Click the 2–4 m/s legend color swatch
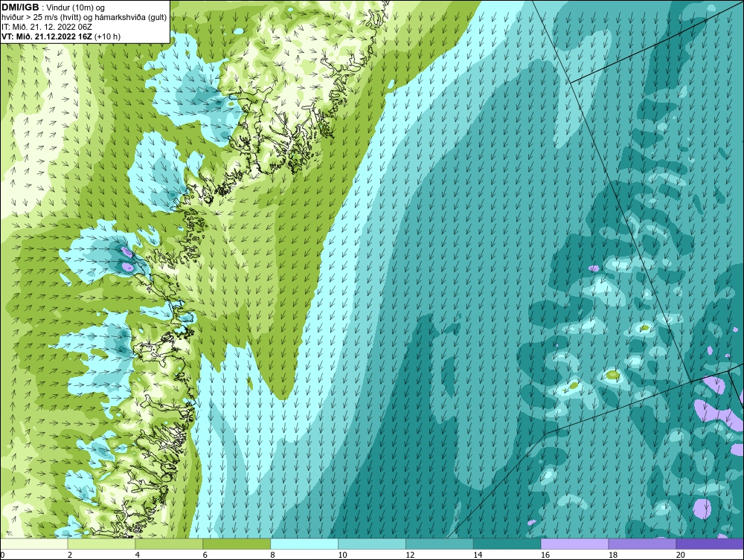 [x=101, y=544]
